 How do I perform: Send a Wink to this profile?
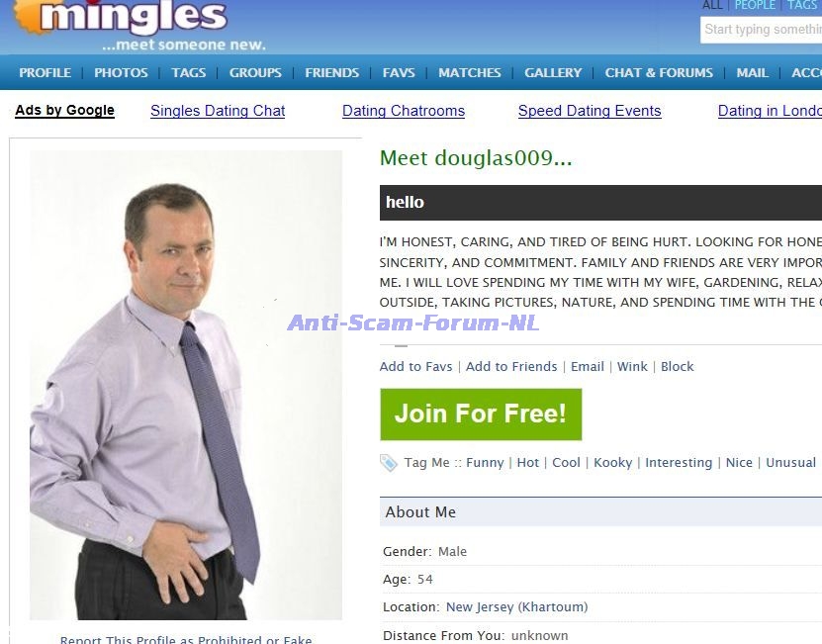coord(632,367)
